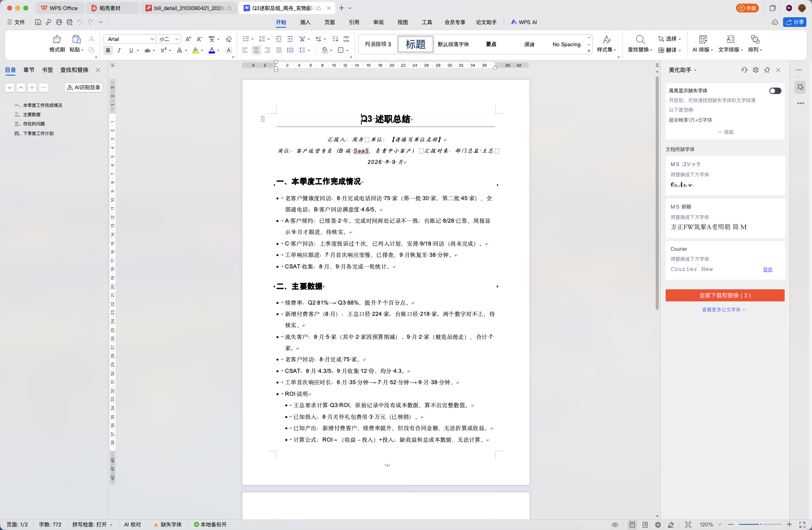Click the increase indent icon
Screen dimensions: 812x530
pyautogui.click(x=290, y=39)
